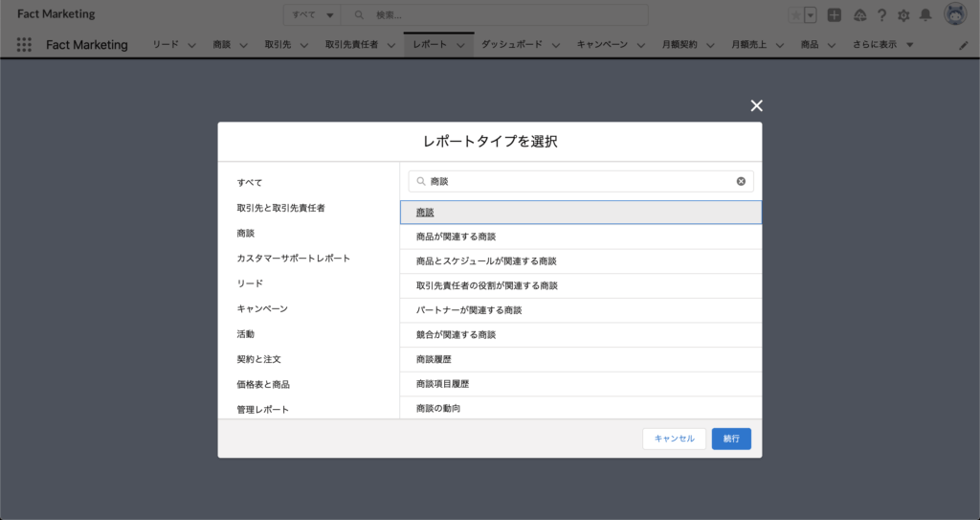Expand the 商談 nav tab chevron
This screenshot has height=520, width=980.
coord(244,45)
